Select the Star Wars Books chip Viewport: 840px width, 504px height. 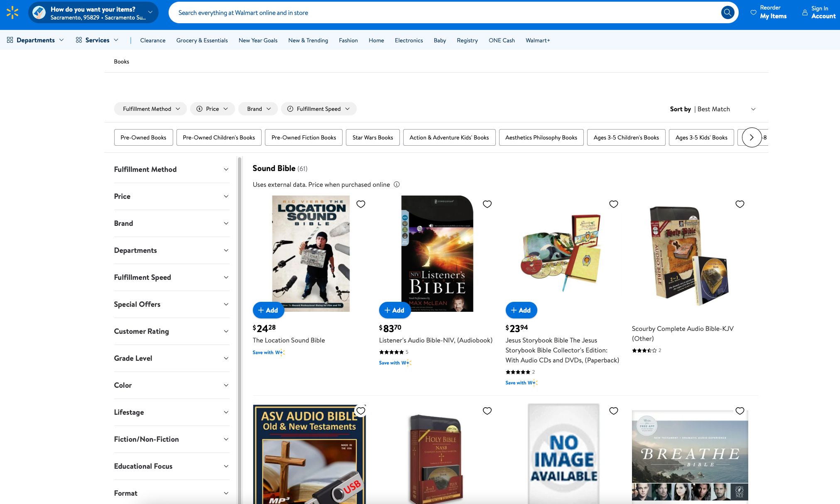(x=372, y=137)
